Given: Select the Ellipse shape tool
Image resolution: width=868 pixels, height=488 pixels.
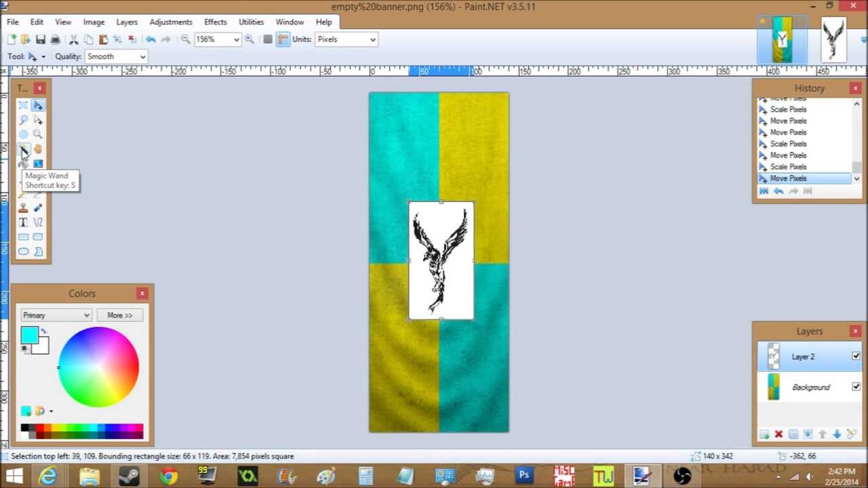Looking at the screenshot, I should click(x=24, y=251).
